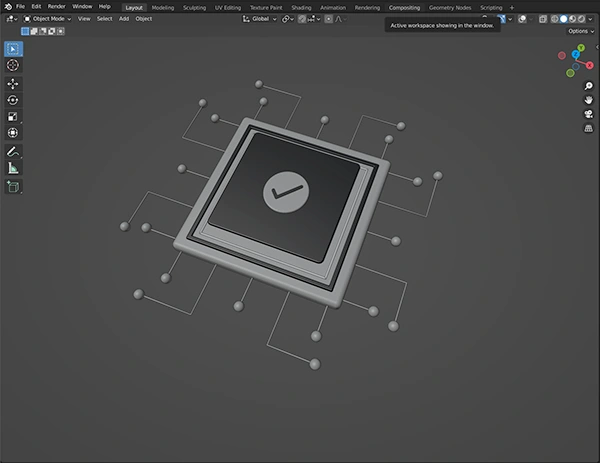Toggle X-ray view button
The image size is (600, 463).
coord(543,19)
